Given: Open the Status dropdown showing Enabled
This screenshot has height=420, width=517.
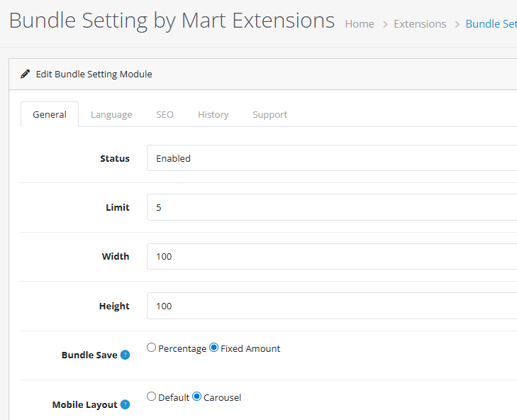Looking at the screenshot, I should point(332,158).
